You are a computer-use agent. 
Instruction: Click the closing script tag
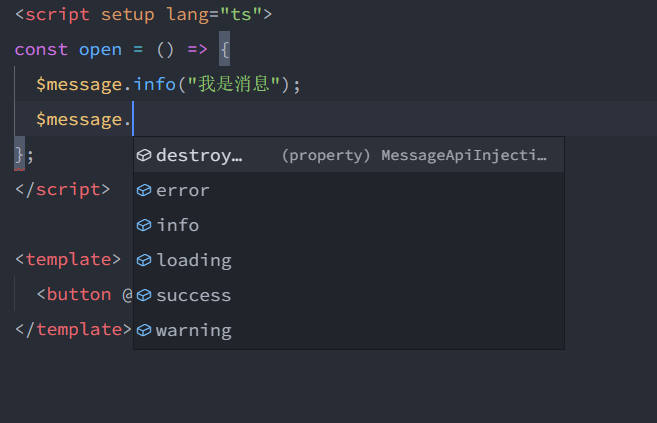pyautogui.click(x=63, y=189)
